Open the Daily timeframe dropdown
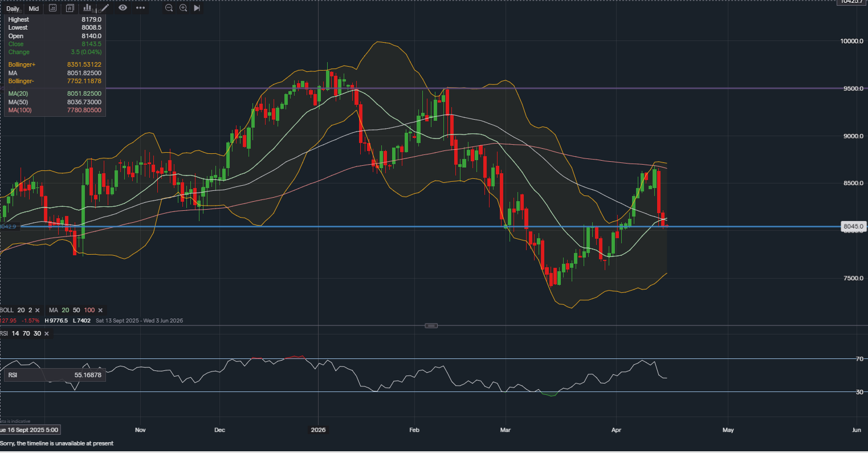Screen dimensions: 868x453 point(13,9)
